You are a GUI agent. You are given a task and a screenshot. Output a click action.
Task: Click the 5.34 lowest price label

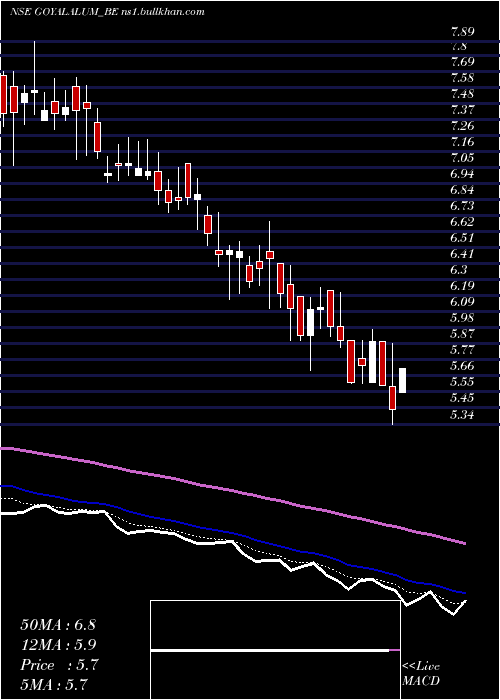click(462, 415)
